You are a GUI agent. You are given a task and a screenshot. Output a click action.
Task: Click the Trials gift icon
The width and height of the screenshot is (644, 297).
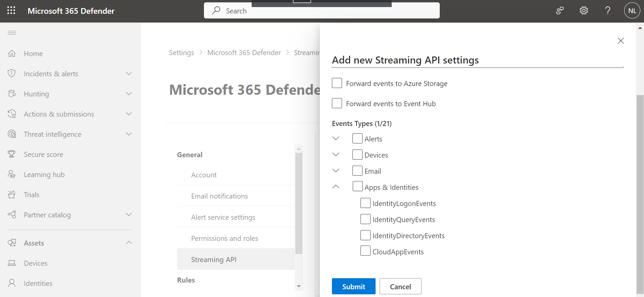12,194
